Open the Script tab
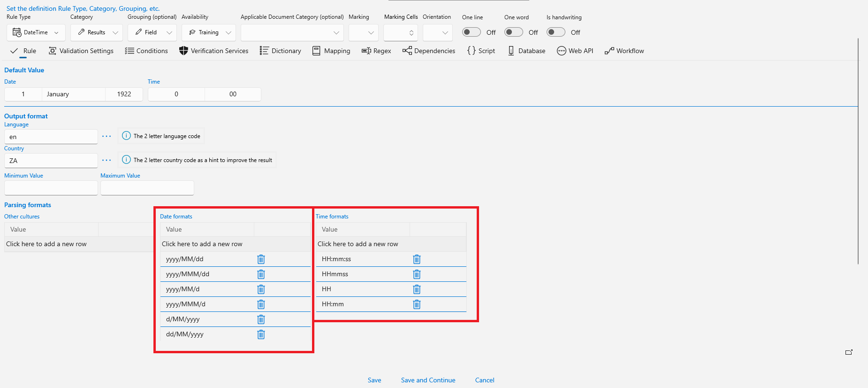 point(481,51)
